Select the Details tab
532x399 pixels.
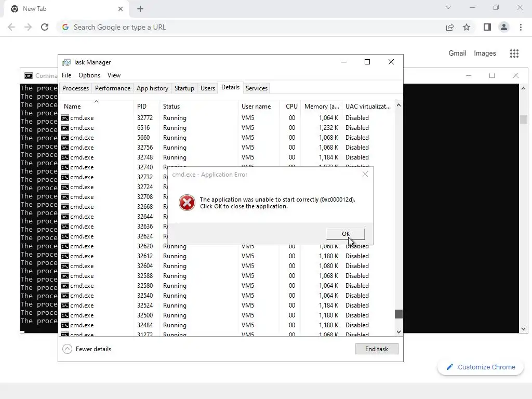(230, 87)
